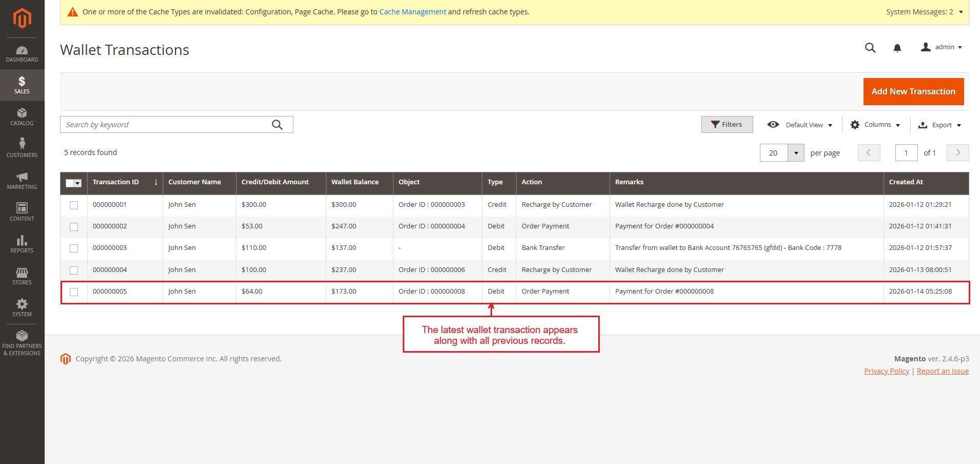Open the Catalog menu icon
The height and width of the screenshot is (464, 980).
22,117
